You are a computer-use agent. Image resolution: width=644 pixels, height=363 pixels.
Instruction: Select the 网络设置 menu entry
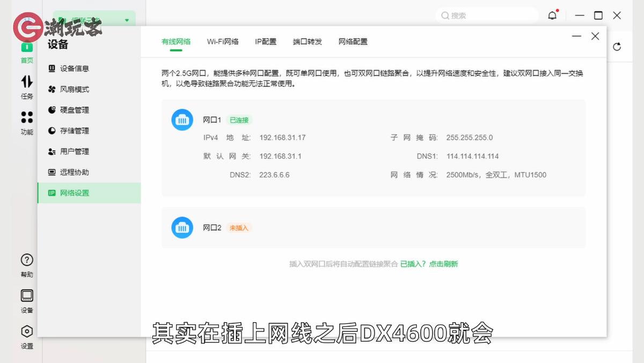(x=77, y=192)
